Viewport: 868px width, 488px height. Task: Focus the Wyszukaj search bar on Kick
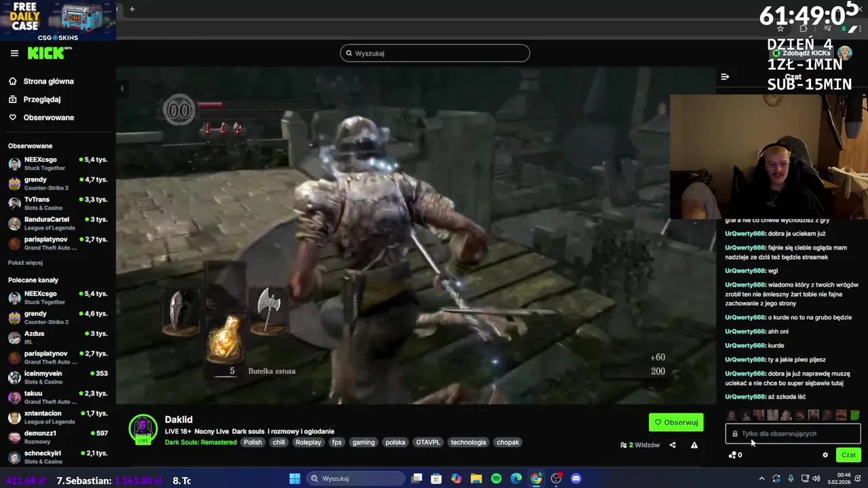coord(435,53)
